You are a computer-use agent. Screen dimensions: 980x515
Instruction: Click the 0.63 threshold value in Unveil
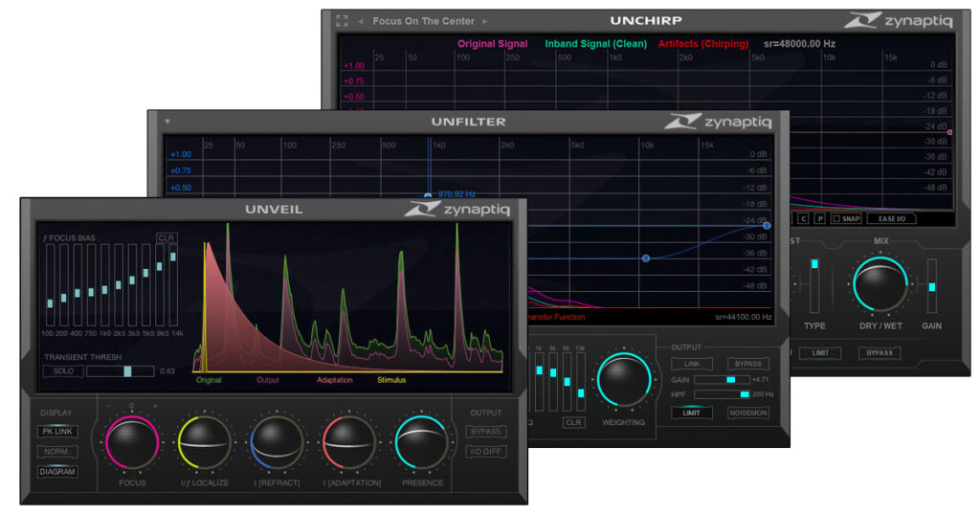[167, 371]
